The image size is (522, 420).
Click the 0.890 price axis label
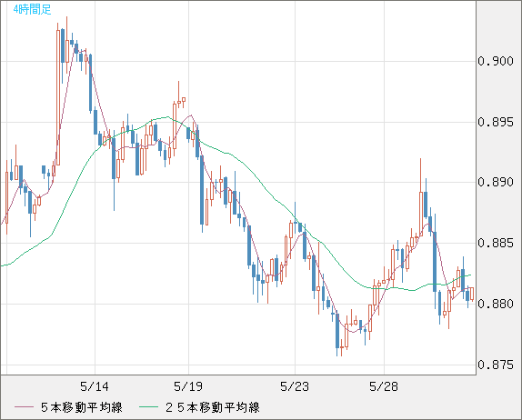pyautogui.click(x=496, y=183)
